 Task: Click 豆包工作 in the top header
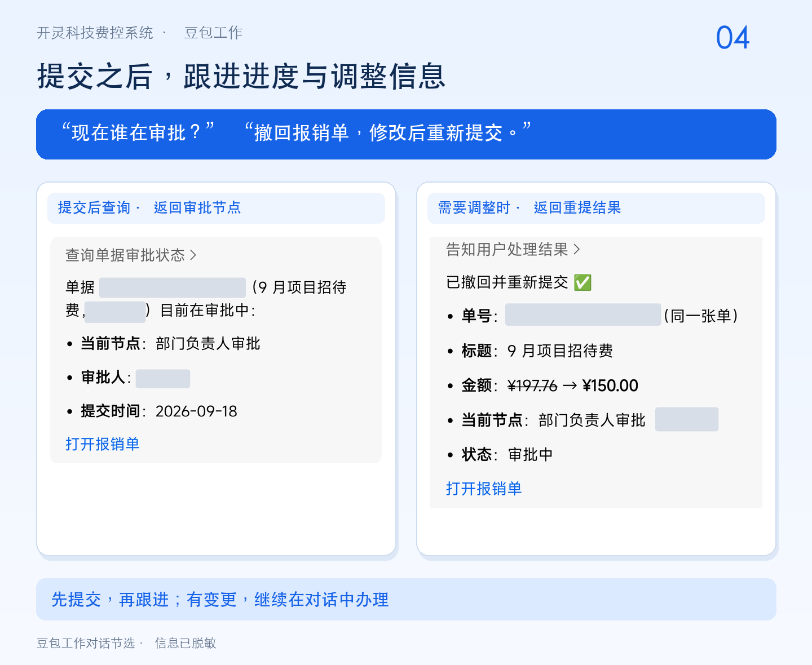pyautogui.click(x=213, y=33)
